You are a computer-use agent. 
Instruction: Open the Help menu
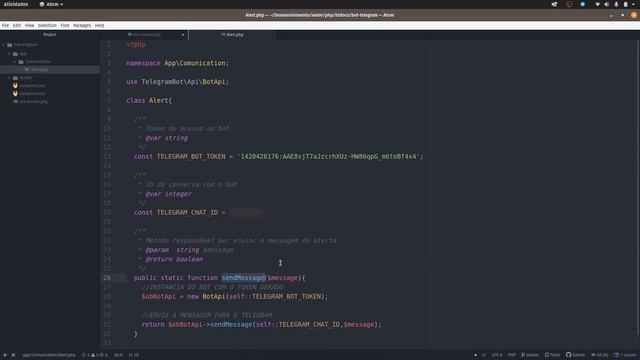point(100,25)
